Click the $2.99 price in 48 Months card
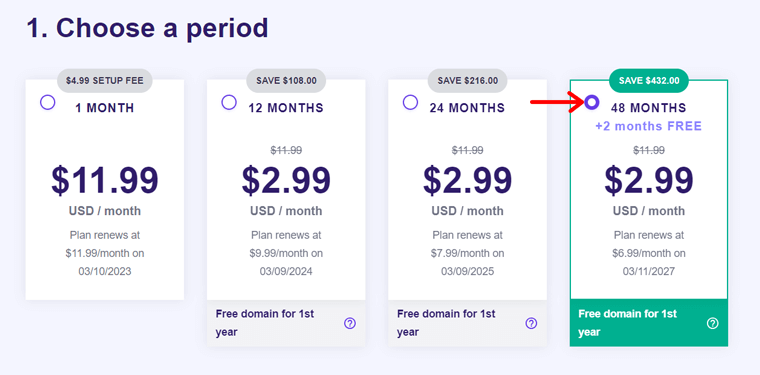 click(x=649, y=180)
